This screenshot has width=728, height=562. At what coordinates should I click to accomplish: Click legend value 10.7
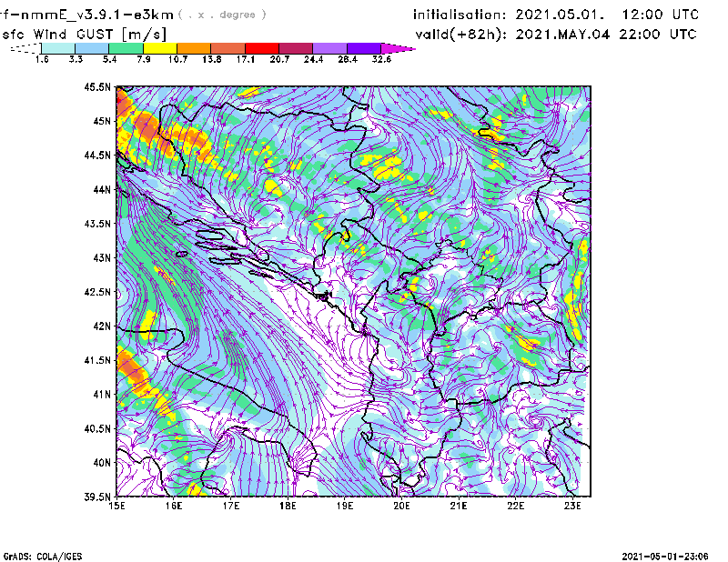point(177,59)
